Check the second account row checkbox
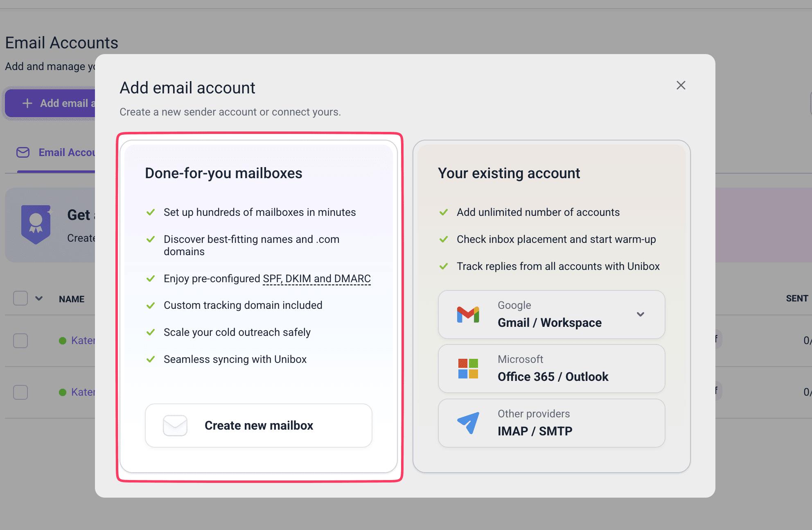 [20, 392]
